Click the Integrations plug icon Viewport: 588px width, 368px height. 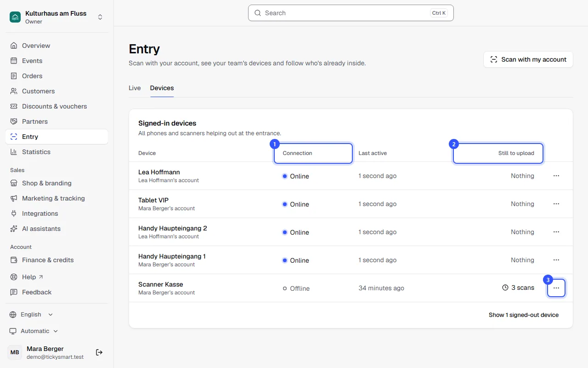tap(14, 213)
